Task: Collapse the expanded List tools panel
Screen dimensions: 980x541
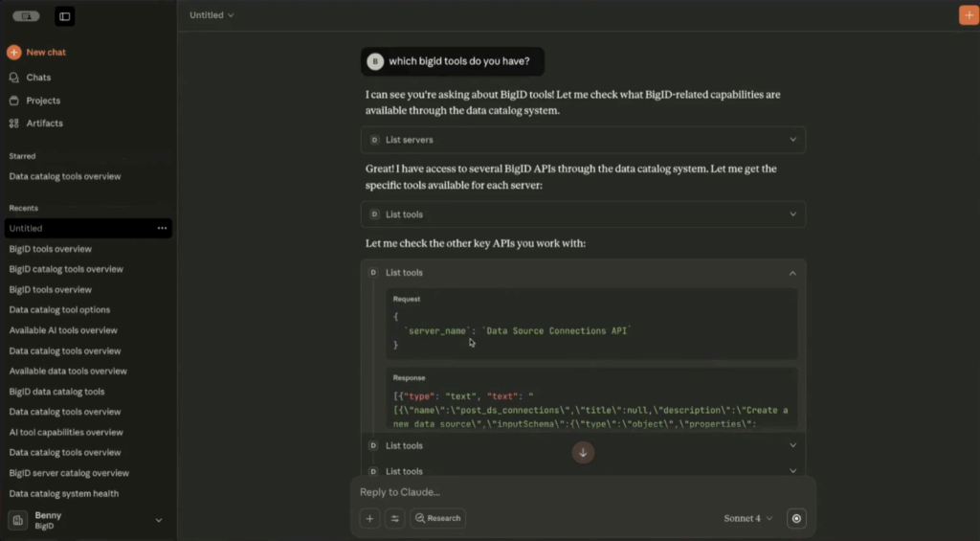Action: (x=792, y=273)
